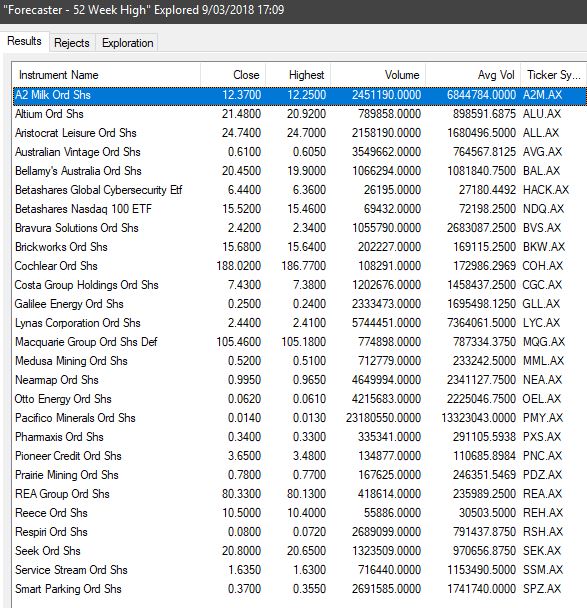Open the Exploration tab
The image size is (587, 608).
click(128, 43)
